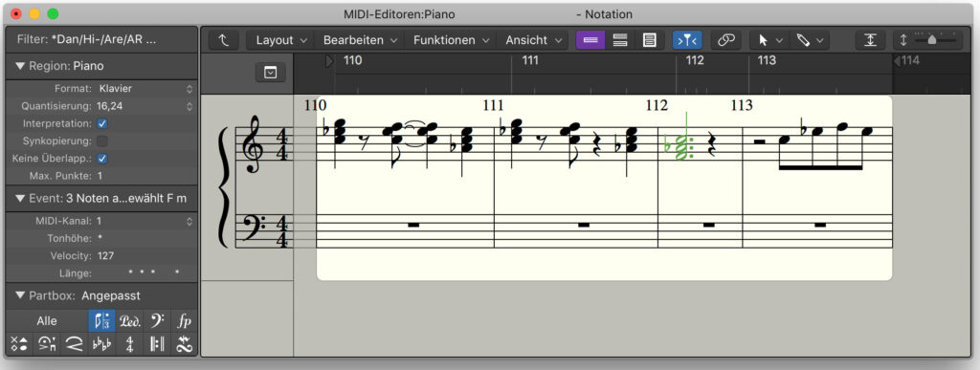Click the hierarchy up-arrow button
Viewport: 980px width, 370px height.
tap(224, 40)
